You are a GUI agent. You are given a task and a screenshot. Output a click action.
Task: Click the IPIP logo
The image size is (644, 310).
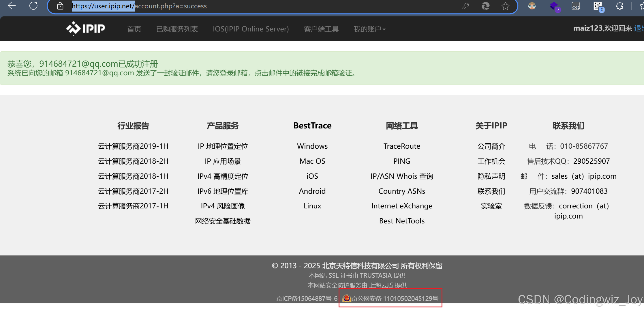coord(85,29)
